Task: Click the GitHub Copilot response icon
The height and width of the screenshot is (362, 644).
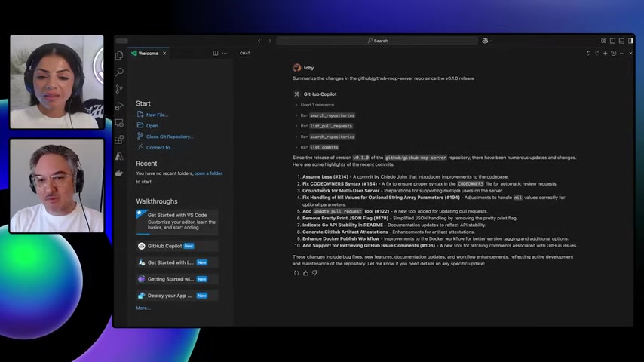Action: 296,94
